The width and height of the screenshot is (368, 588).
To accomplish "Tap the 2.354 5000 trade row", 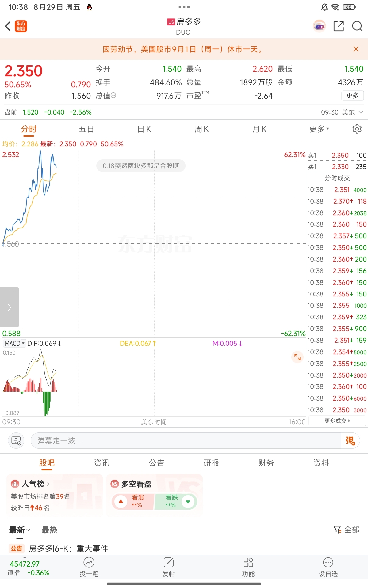I will [x=337, y=352].
